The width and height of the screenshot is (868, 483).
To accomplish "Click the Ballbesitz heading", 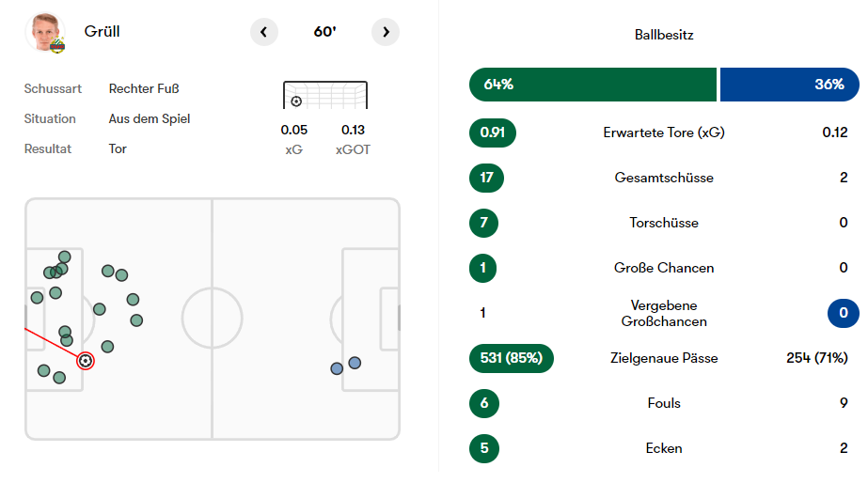I will click(x=664, y=36).
